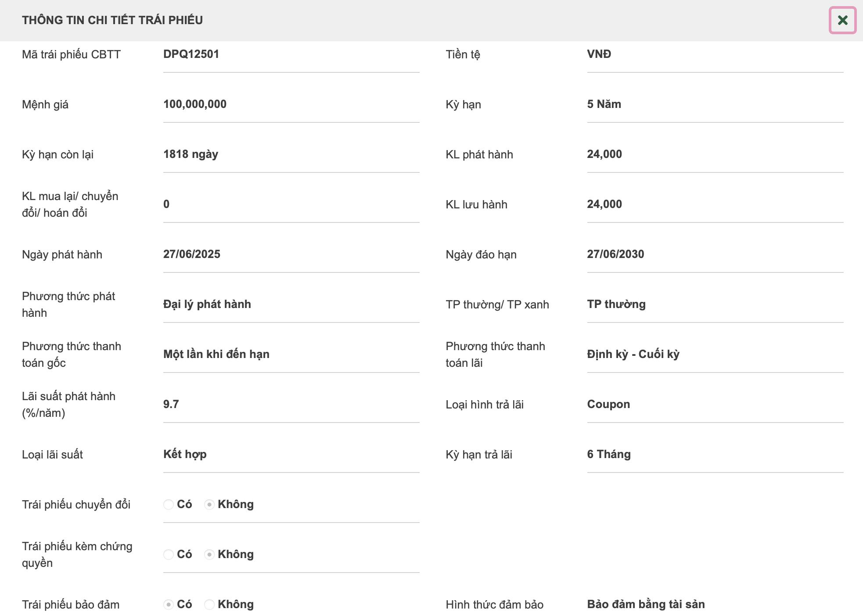Click the Kỳ hạn field showing 5 Năm
This screenshot has width=863, height=616.
pos(715,104)
